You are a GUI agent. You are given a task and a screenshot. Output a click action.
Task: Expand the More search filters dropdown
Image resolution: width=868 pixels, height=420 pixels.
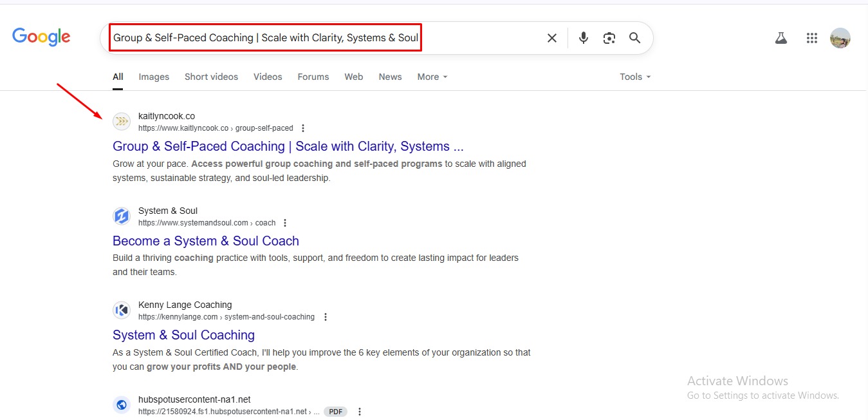pyautogui.click(x=432, y=77)
